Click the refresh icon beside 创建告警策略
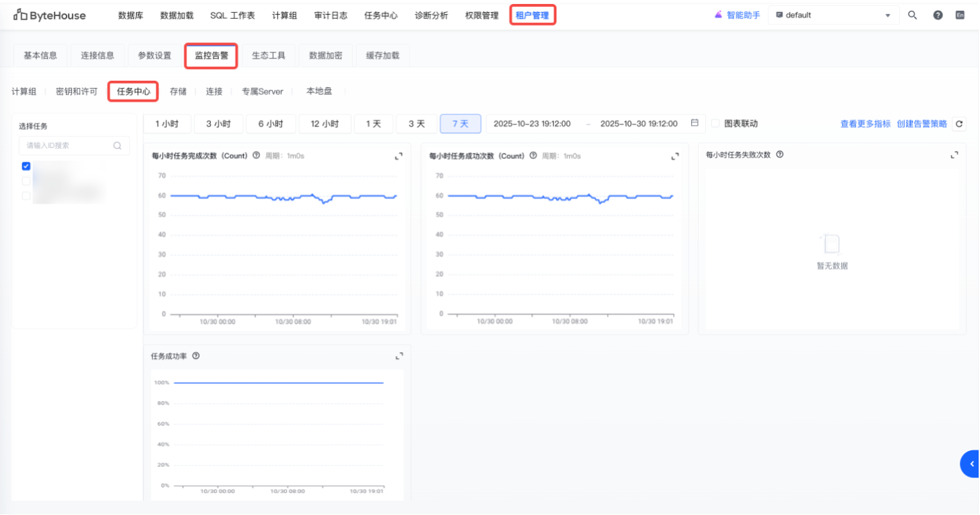This screenshot has height=515, width=980. click(959, 124)
